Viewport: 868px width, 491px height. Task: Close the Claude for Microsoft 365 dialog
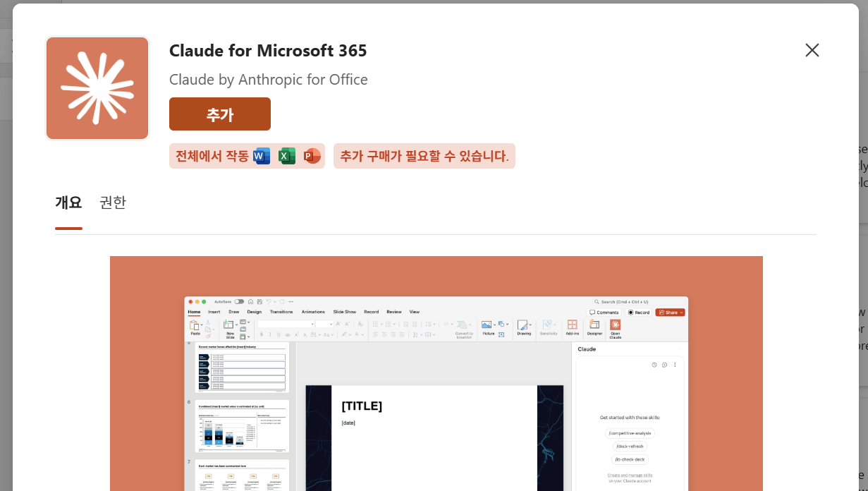point(812,50)
